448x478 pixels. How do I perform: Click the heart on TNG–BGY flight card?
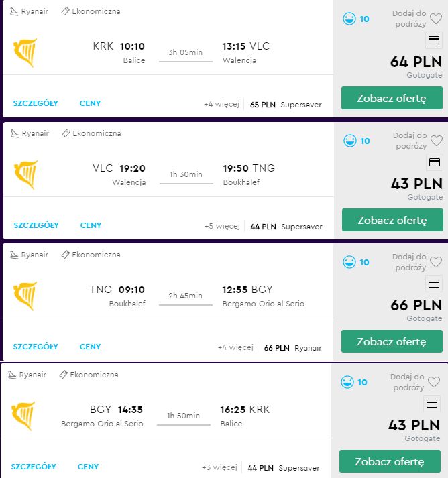[x=436, y=262]
